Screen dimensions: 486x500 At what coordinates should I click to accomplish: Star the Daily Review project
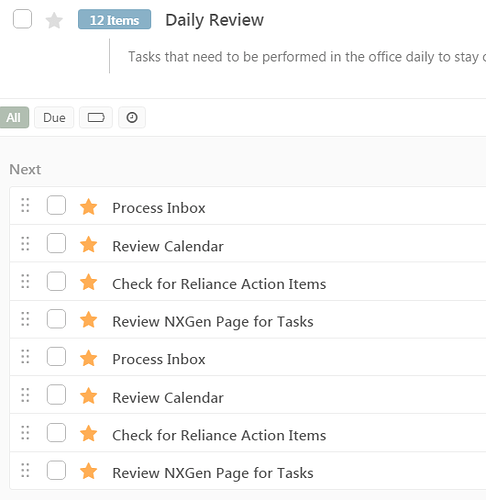click(x=54, y=20)
